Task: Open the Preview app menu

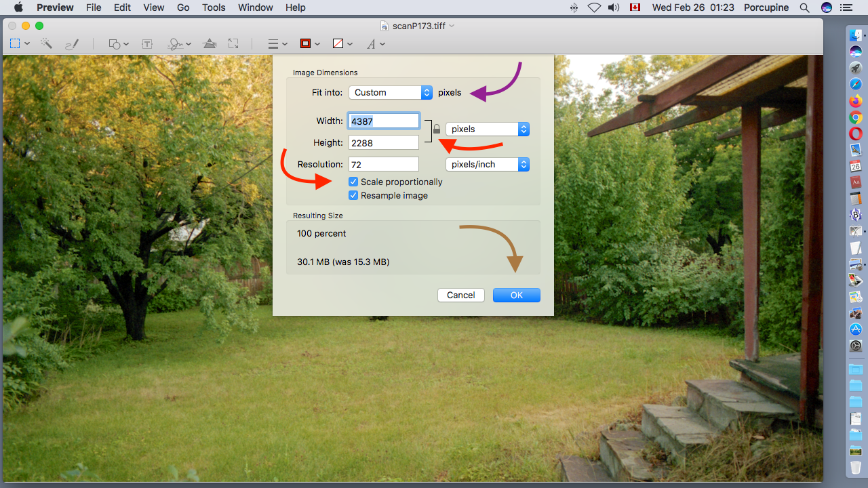Action: [55, 7]
